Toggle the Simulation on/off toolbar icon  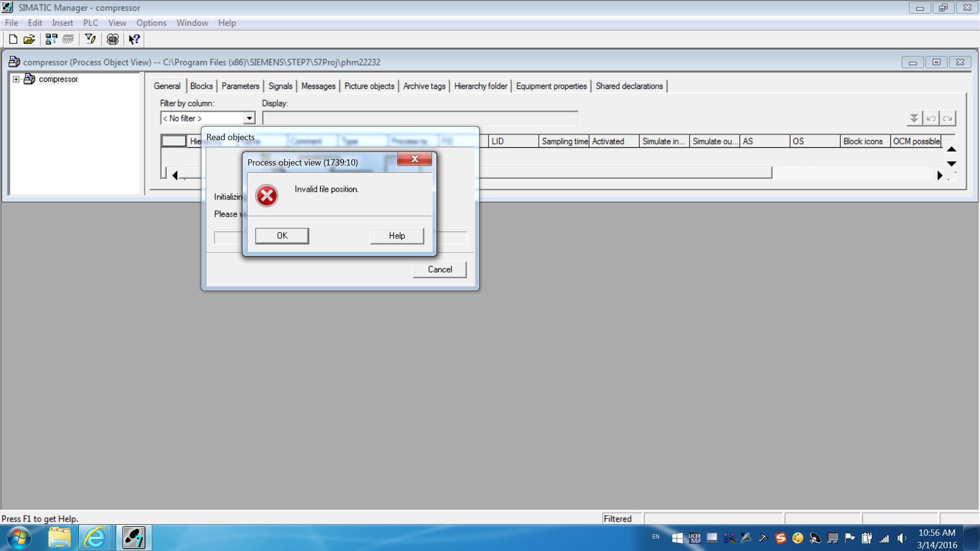[x=112, y=39]
